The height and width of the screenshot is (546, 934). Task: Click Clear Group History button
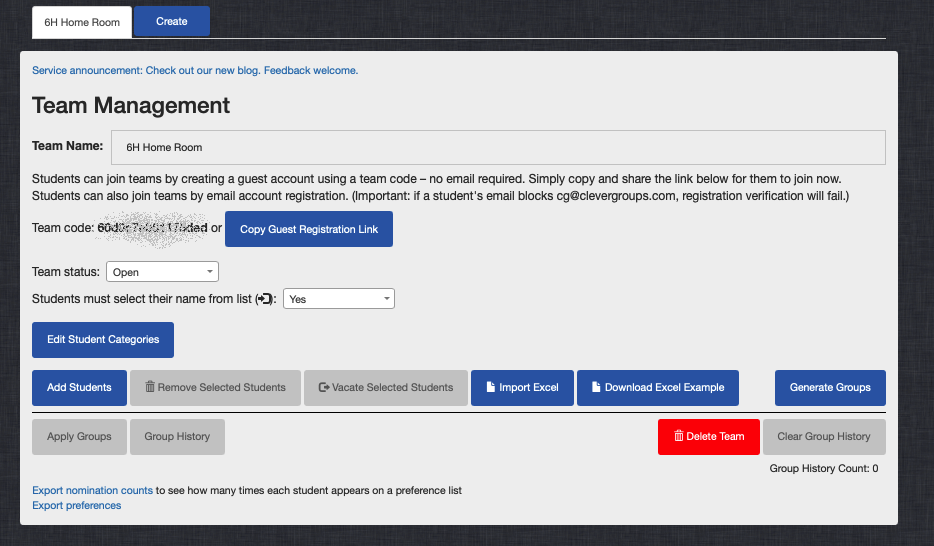click(824, 436)
